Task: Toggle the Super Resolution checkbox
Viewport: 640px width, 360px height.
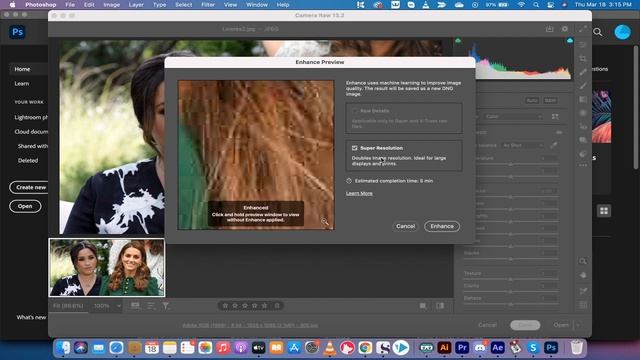Action: 355,148
